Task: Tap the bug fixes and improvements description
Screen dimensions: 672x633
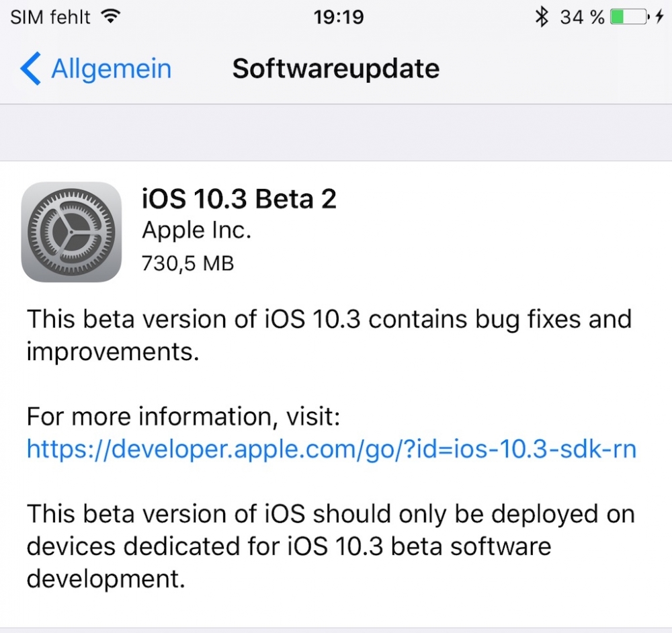Action: [x=329, y=334]
